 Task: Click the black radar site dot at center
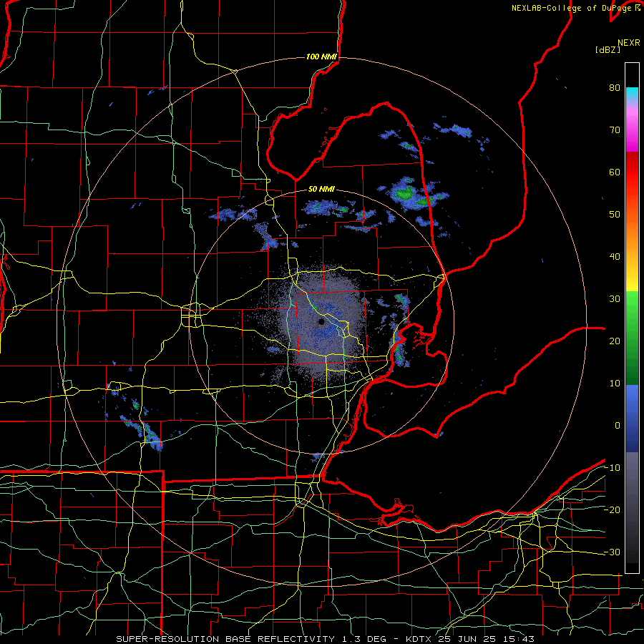pyautogui.click(x=321, y=321)
